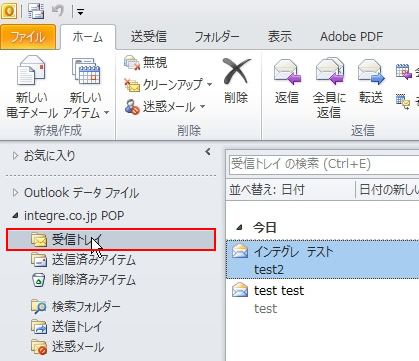Select the 'test test' email message
The width and height of the screenshot is (419, 361).
(x=322, y=299)
